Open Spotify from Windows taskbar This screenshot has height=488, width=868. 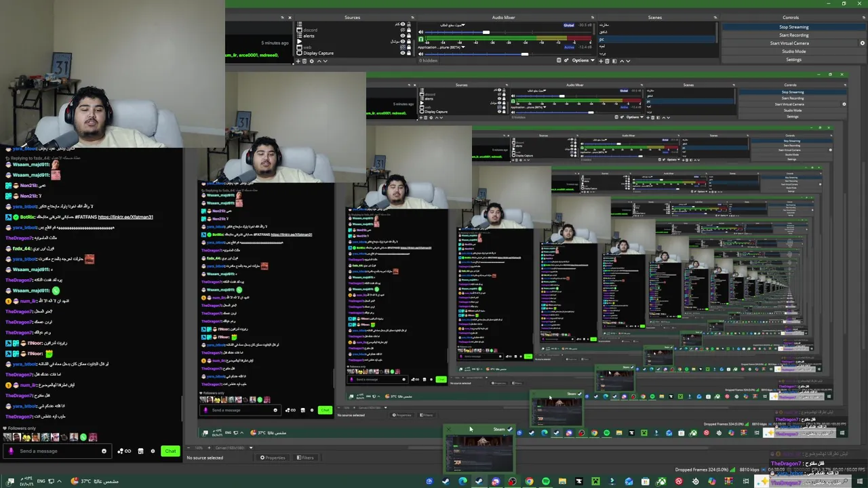[546, 481]
